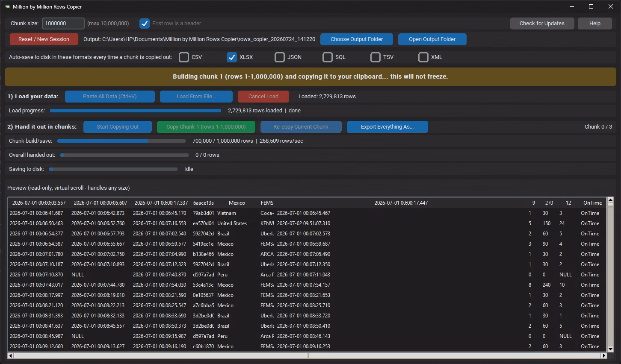This screenshot has height=364, width=621.
Task: Uncheck the XLSX auto-save format
Action: coord(232,57)
